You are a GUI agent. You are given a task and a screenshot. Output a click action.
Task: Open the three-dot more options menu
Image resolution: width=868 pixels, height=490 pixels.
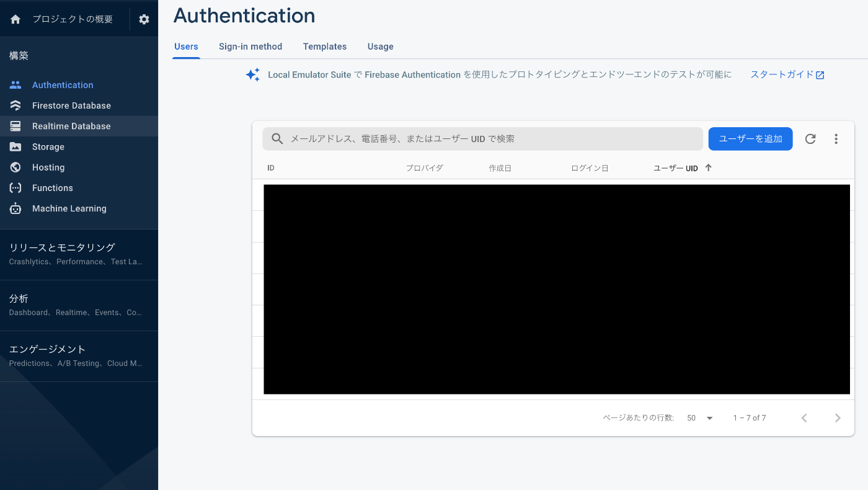(836, 139)
